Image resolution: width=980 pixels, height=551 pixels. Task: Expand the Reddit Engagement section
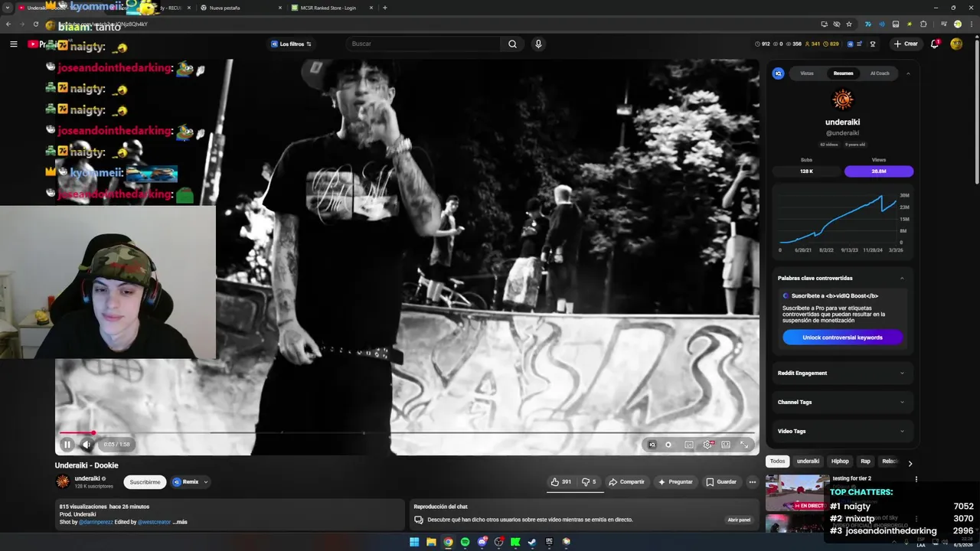(842, 373)
